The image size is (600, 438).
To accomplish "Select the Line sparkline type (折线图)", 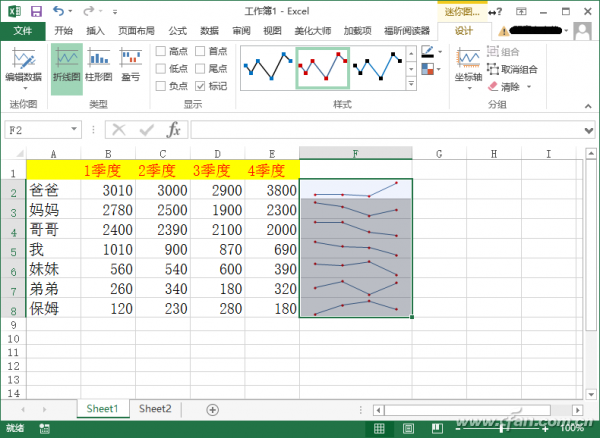I will pyautogui.click(x=66, y=66).
